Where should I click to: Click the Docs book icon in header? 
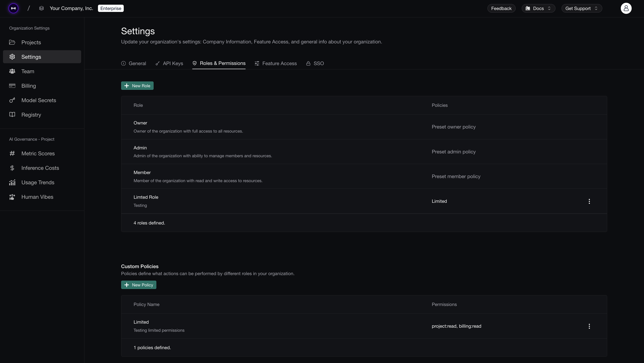coord(528,8)
